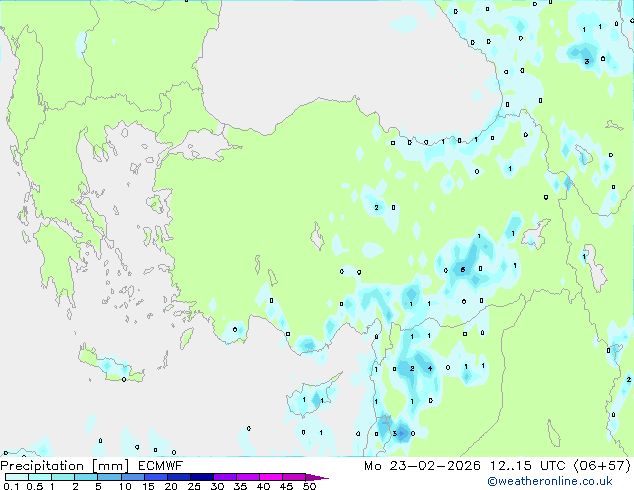Image resolution: width=634 pixels, height=490 pixels.
Task: Click legend scale label "40"
Action: pyautogui.click(x=263, y=486)
